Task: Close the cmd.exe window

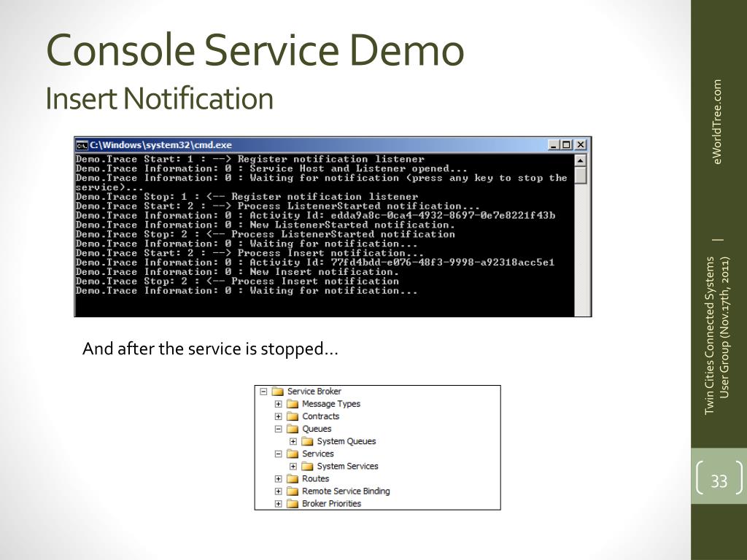Action: (x=580, y=145)
